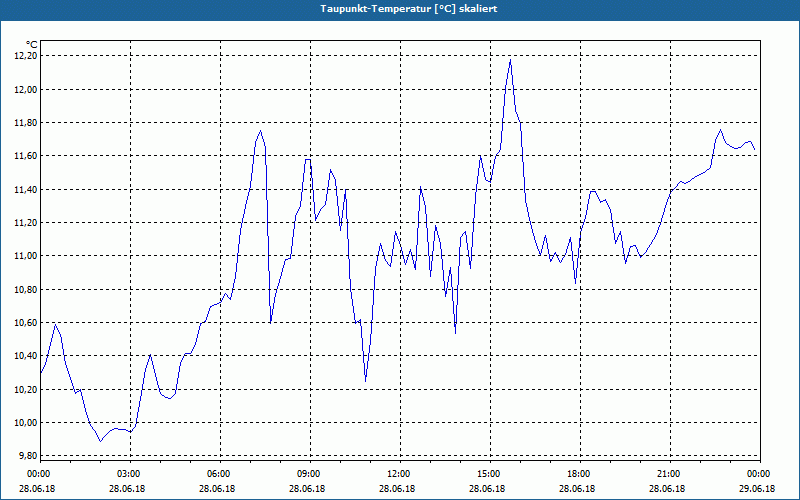The height and width of the screenshot is (500, 800).
Task: Pick the 11,40 y-axis label
Action: click(27, 189)
